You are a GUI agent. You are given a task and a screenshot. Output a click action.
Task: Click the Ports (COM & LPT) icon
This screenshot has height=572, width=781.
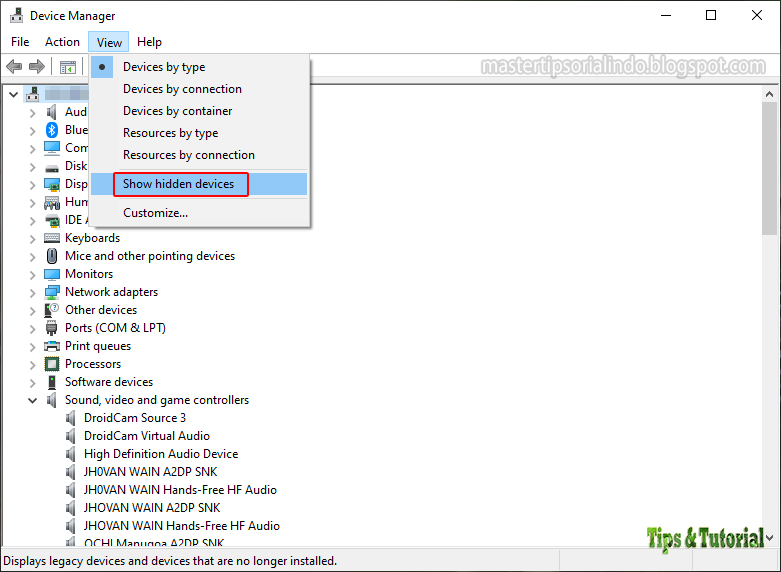(51, 328)
